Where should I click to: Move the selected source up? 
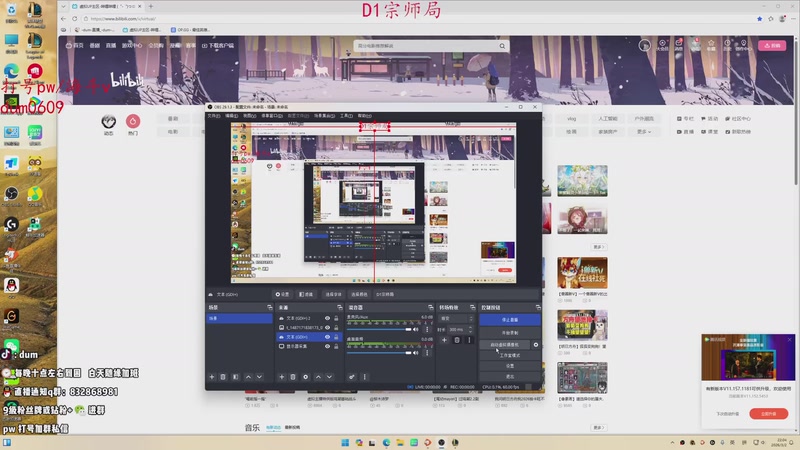click(317, 377)
